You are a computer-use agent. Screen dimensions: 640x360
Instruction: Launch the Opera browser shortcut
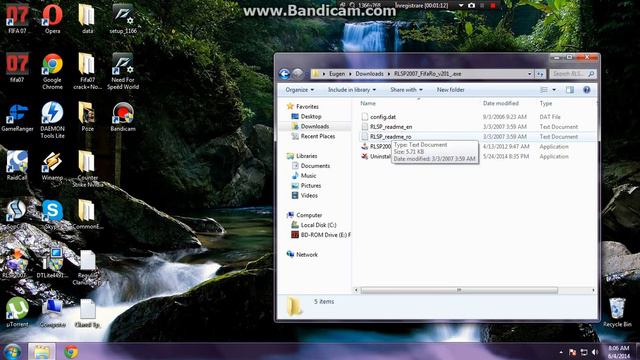point(52,20)
